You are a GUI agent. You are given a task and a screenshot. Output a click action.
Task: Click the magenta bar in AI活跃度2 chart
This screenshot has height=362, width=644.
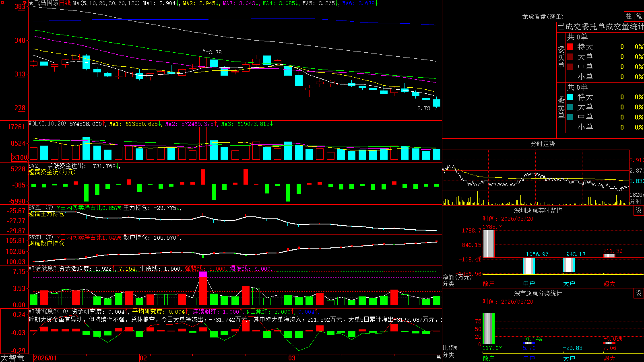[x=203, y=275]
